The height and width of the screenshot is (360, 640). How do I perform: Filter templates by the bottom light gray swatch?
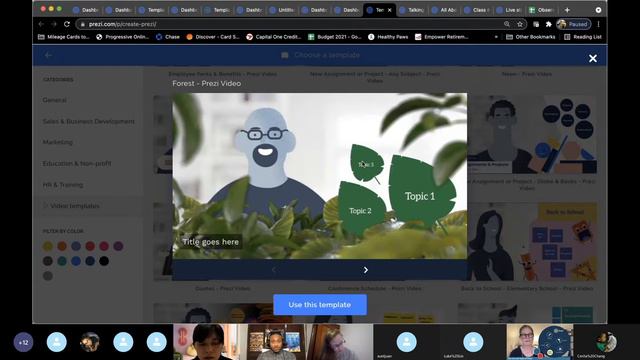coord(48,276)
